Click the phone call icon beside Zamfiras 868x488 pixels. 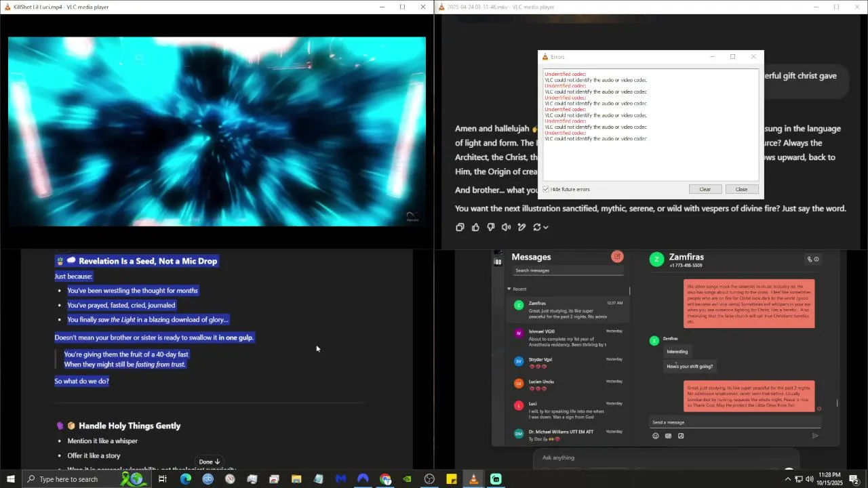point(809,259)
